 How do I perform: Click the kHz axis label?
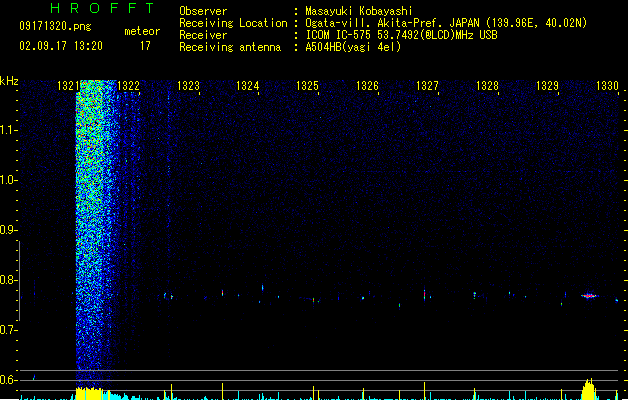[9, 81]
